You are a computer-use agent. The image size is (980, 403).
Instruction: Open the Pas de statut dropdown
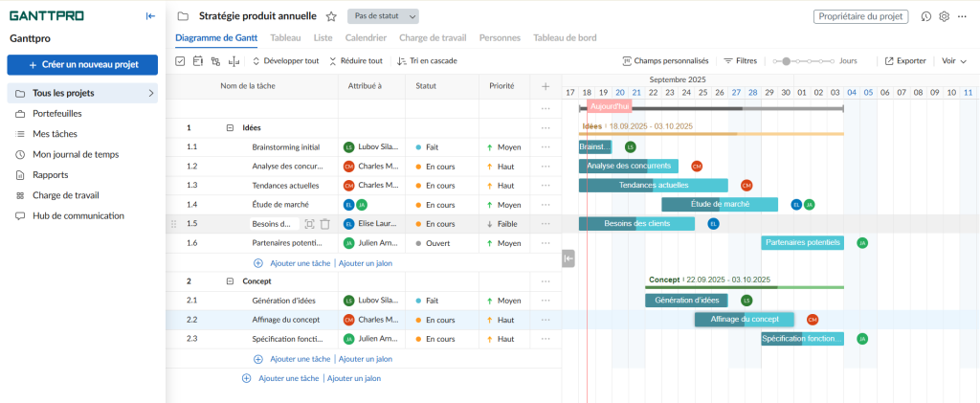[383, 16]
